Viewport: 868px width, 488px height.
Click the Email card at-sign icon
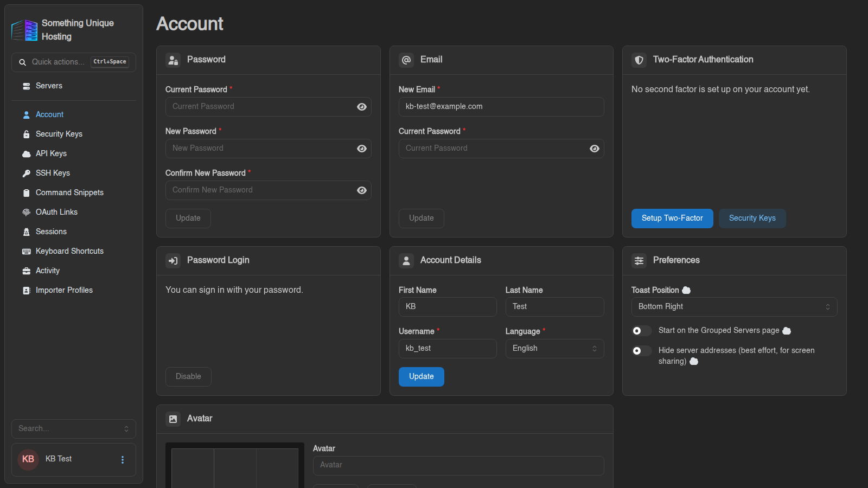pyautogui.click(x=406, y=60)
